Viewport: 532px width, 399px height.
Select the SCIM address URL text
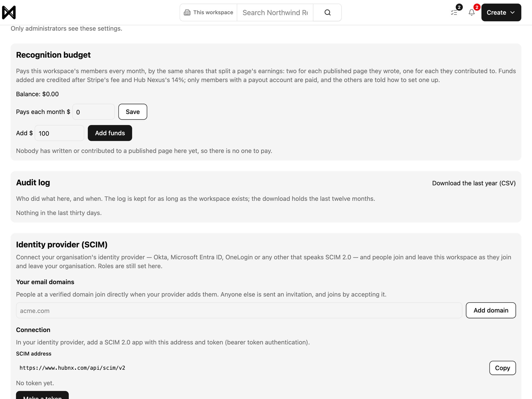coord(72,368)
